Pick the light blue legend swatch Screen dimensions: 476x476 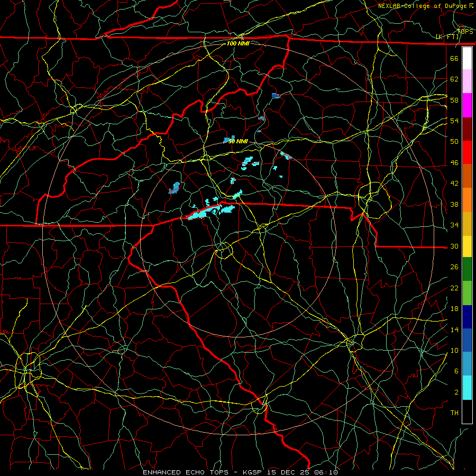467,364
